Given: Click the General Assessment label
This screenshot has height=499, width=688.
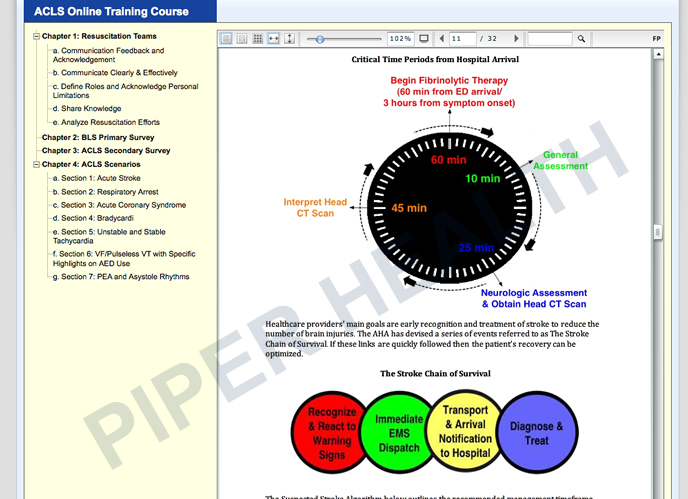Looking at the screenshot, I should click(x=560, y=160).
